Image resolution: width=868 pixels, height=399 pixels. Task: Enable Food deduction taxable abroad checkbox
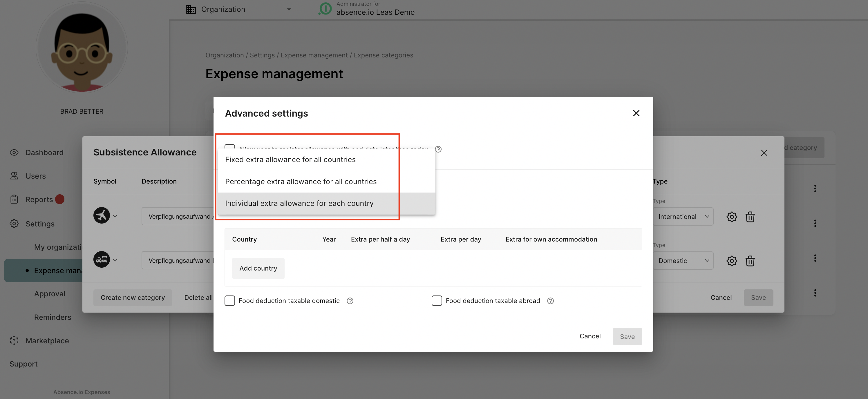pyautogui.click(x=437, y=301)
